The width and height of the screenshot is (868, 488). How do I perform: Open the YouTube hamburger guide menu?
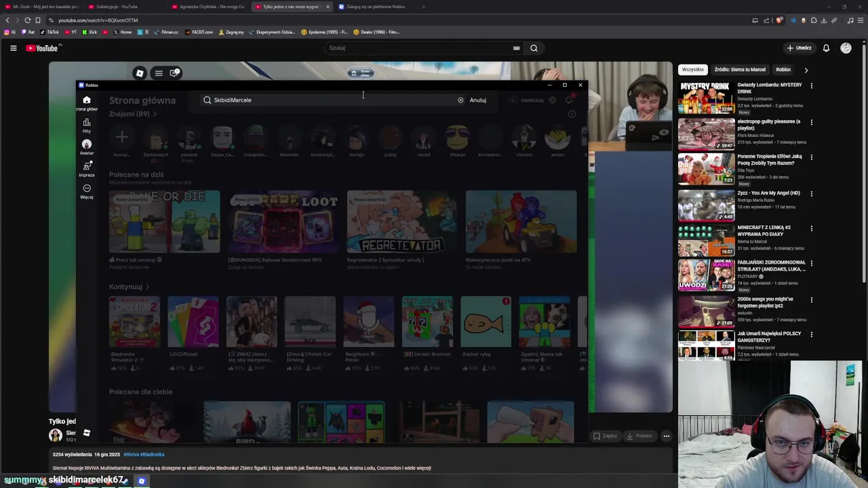[13, 48]
